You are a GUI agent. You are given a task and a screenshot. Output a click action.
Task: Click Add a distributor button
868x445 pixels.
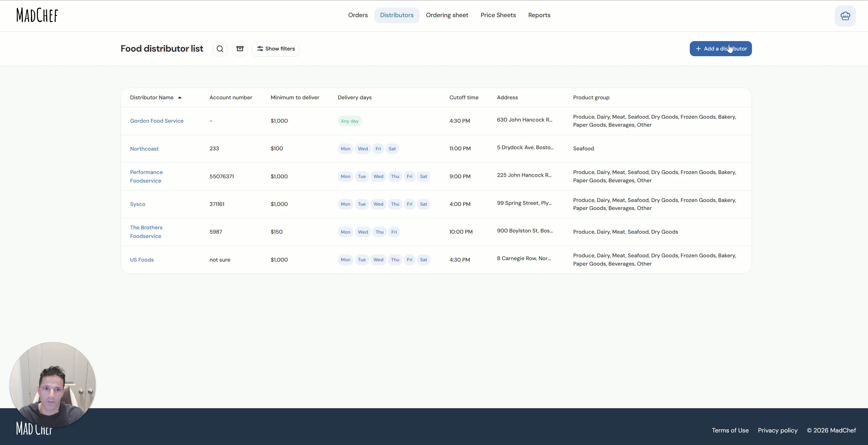click(x=720, y=49)
